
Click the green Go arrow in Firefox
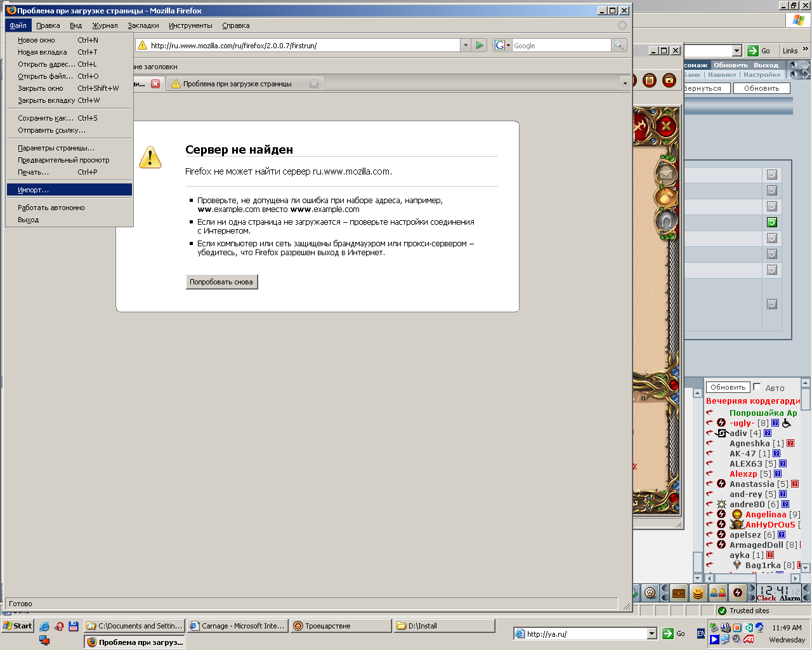coord(480,45)
